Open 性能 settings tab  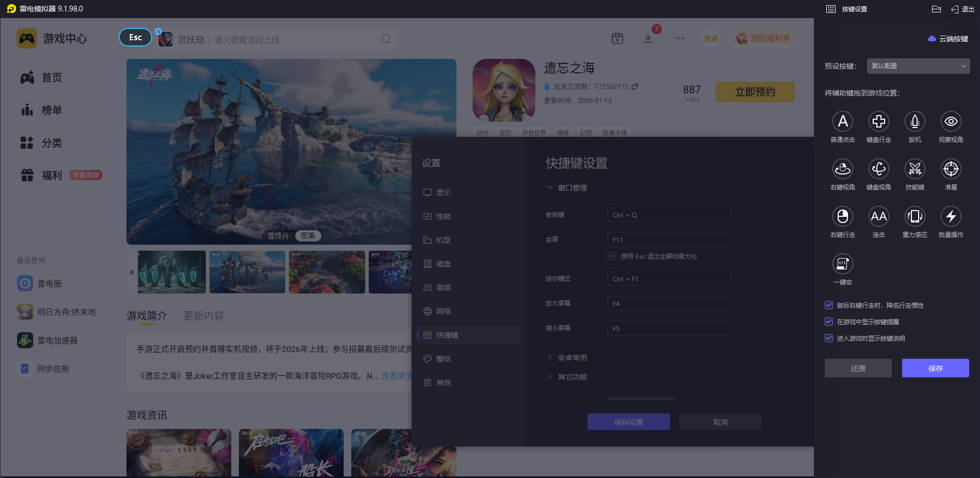point(468,216)
